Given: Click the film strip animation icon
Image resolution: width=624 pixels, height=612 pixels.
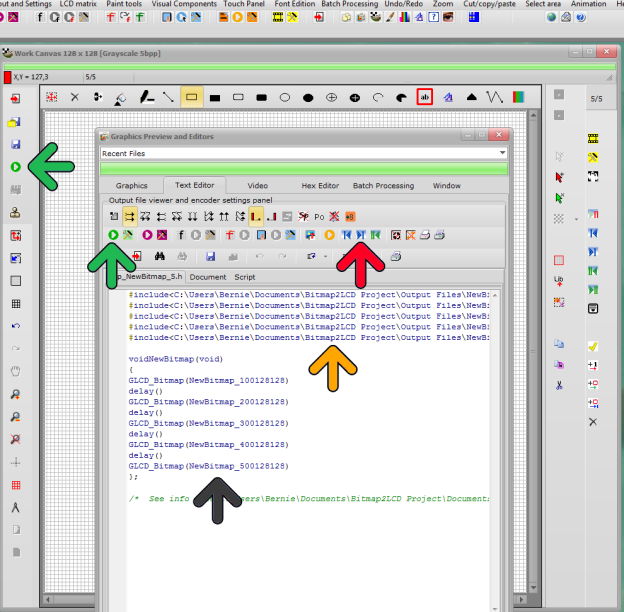Looking at the screenshot, I should tap(593, 139).
